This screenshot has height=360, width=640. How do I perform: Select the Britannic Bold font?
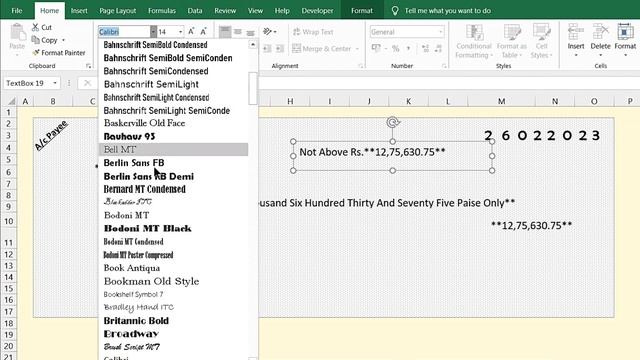point(173,320)
